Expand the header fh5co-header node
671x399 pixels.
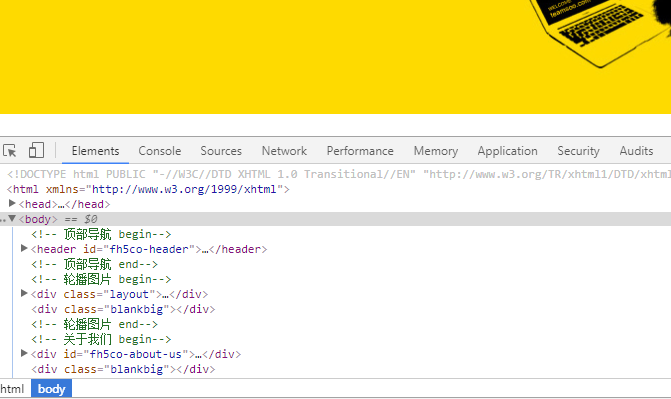pyautogui.click(x=24, y=248)
